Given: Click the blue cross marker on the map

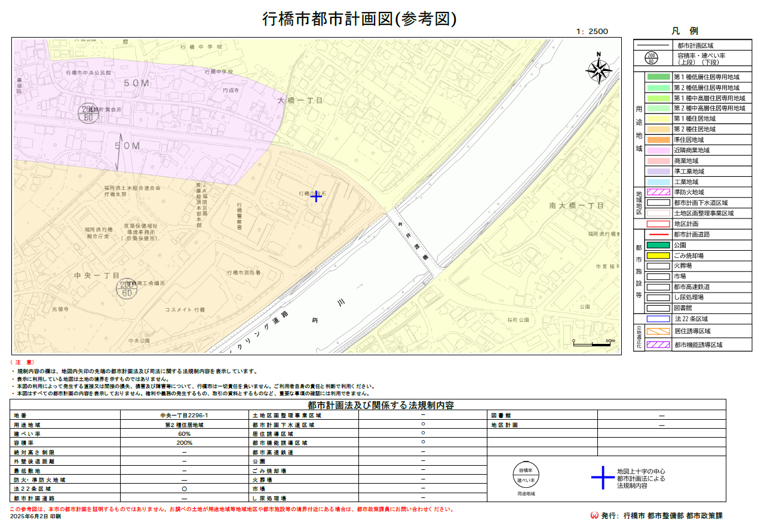Looking at the screenshot, I should (317, 196).
